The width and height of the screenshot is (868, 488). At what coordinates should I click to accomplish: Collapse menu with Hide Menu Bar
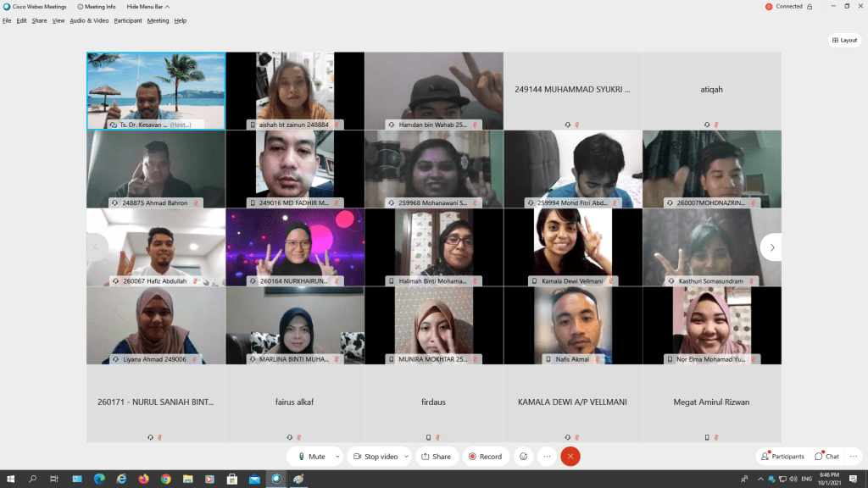(x=145, y=6)
